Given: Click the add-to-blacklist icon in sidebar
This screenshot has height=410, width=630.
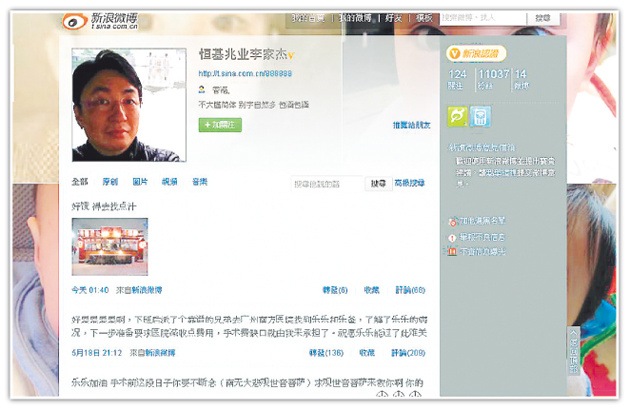Looking at the screenshot, I should [x=453, y=221].
